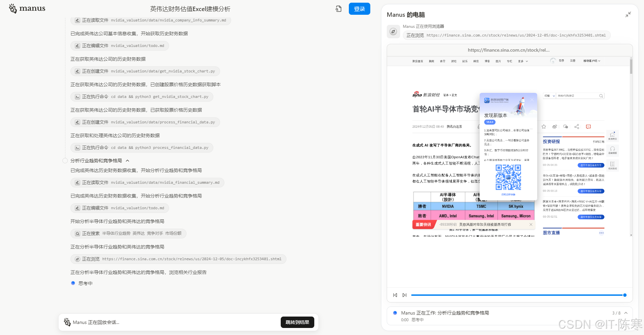This screenshot has width=644, height=335.
Task: Click the search icon in the 正在搜索 step
Action: point(77,233)
